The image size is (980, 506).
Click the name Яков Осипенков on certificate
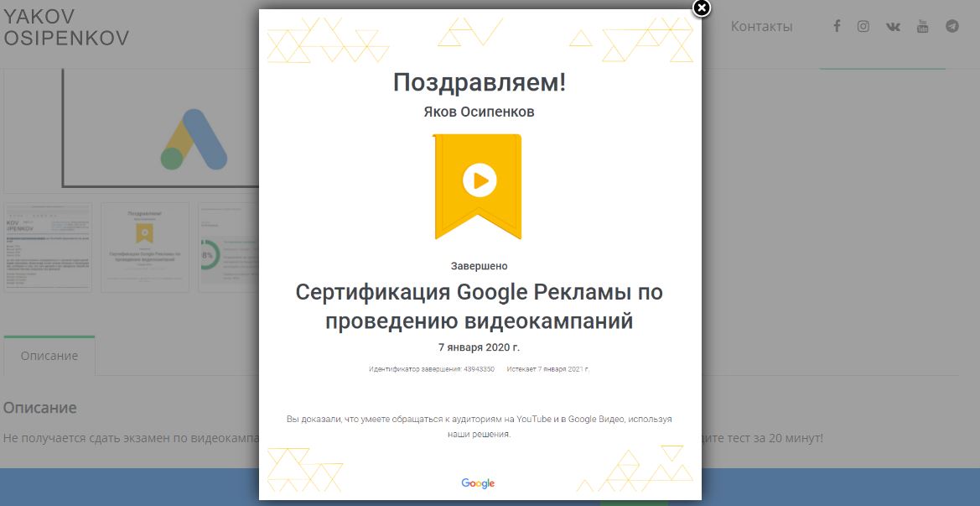477,110
